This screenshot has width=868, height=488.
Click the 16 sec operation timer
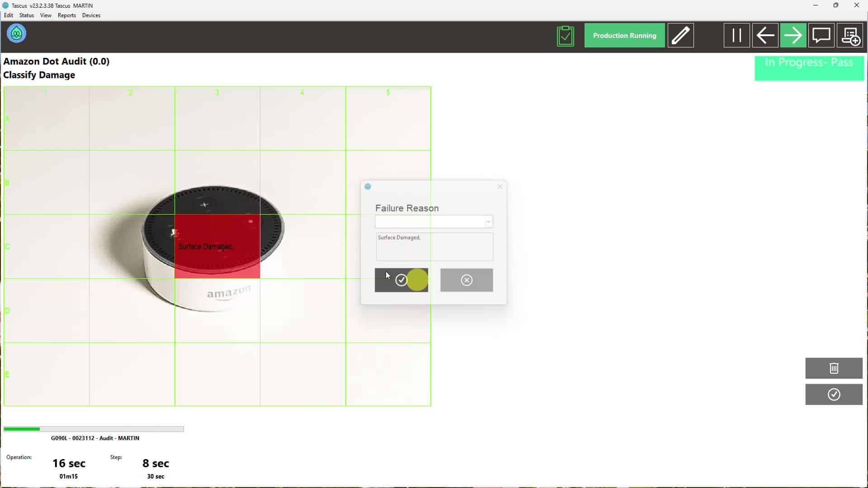point(69,463)
